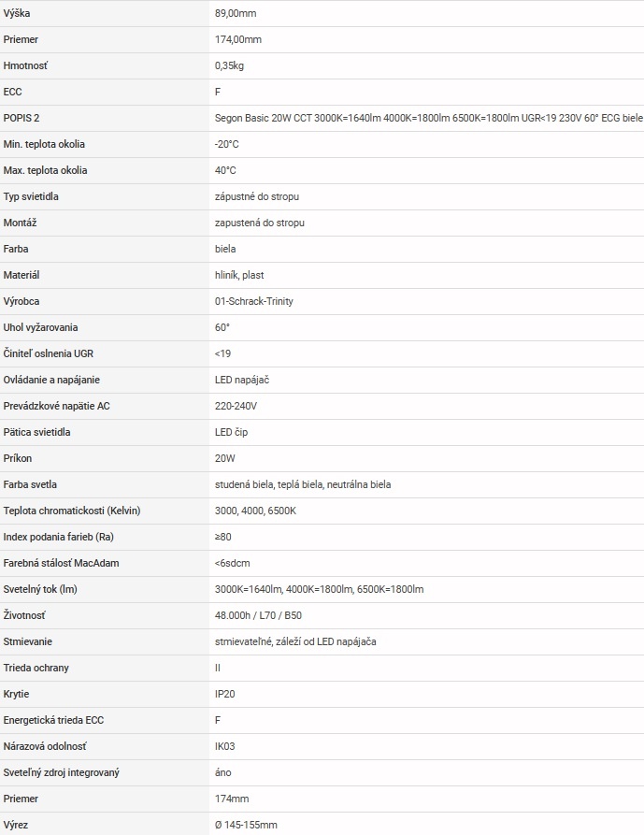Click the Krytie value IP20
This screenshot has height=835, width=644.
pyautogui.click(x=225, y=695)
